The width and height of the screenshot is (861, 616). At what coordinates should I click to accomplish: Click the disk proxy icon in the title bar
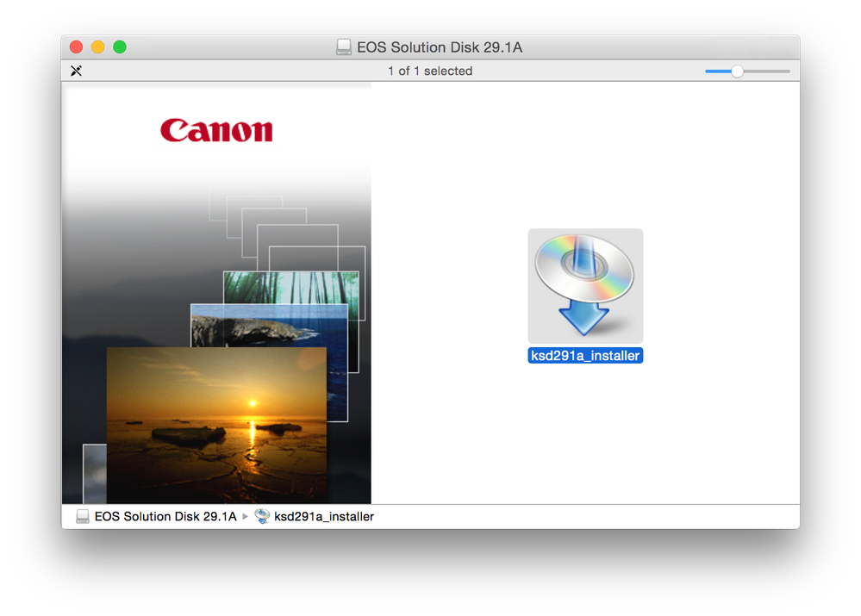(x=344, y=47)
